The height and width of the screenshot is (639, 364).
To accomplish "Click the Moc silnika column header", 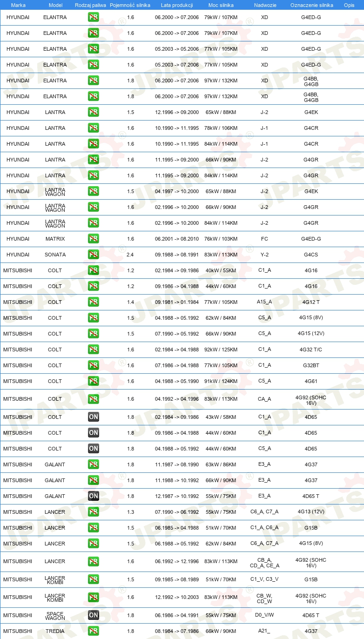I will click(x=221, y=5).
